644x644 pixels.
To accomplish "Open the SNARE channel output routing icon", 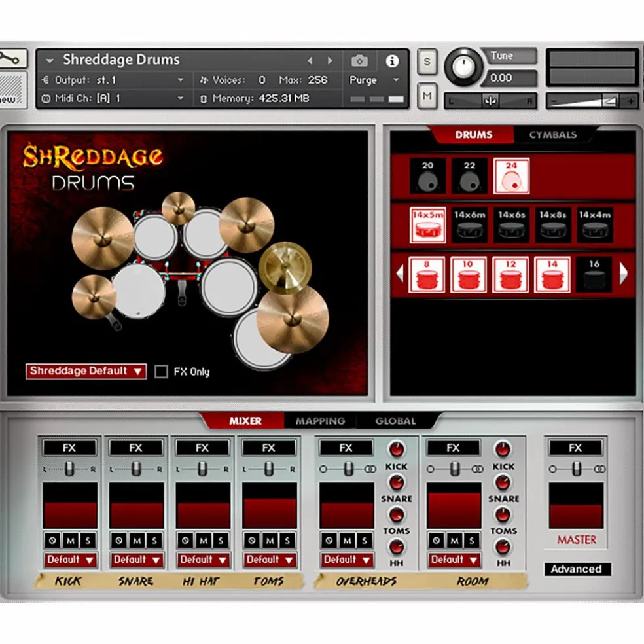I will pyautogui.click(x=119, y=541).
